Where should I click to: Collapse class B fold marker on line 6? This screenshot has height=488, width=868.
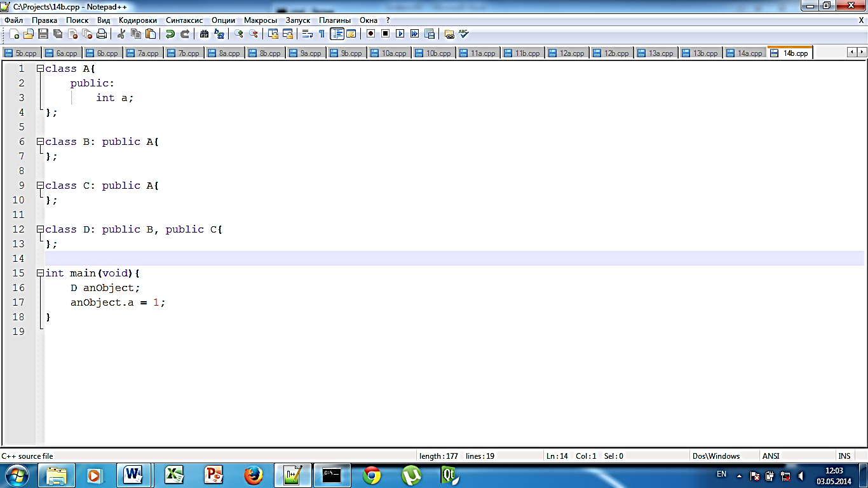point(40,142)
